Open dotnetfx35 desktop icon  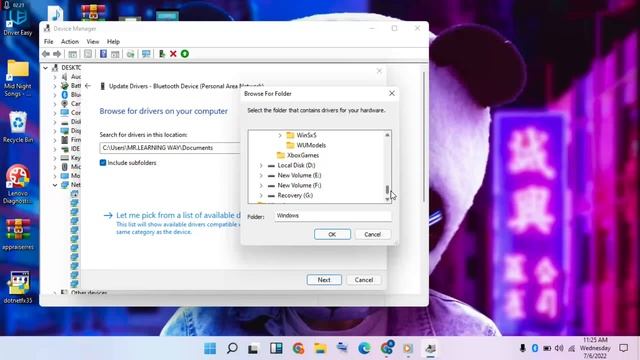(18, 287)
